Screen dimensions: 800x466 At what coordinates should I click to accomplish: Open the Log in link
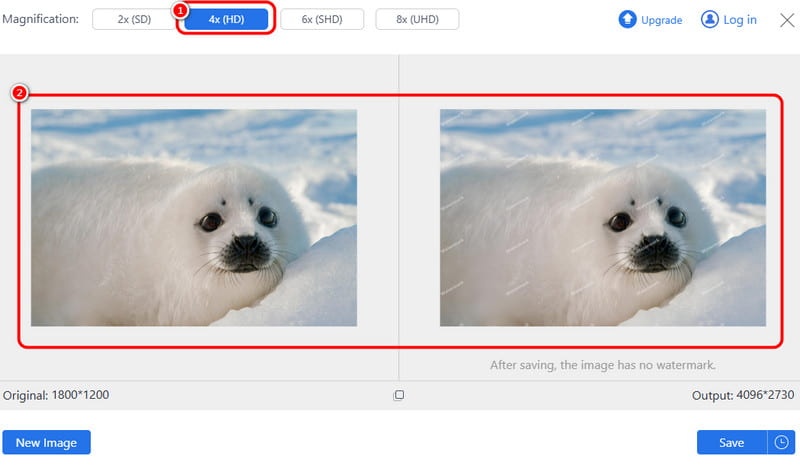(739, 20)
